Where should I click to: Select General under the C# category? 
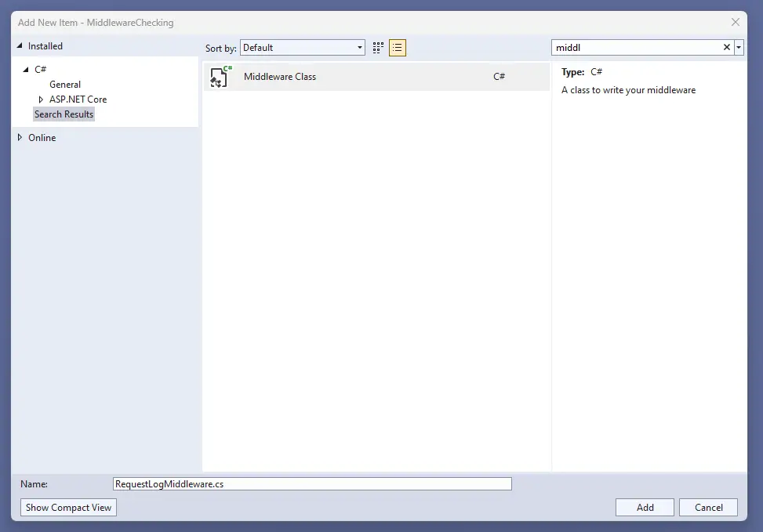(65, 84)
